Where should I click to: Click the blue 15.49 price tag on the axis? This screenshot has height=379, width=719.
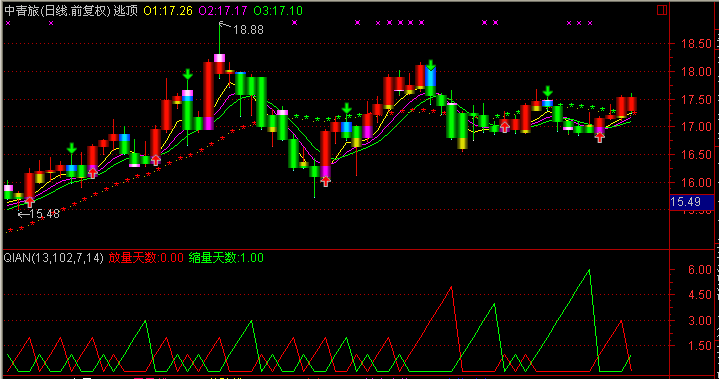(691, 202)
